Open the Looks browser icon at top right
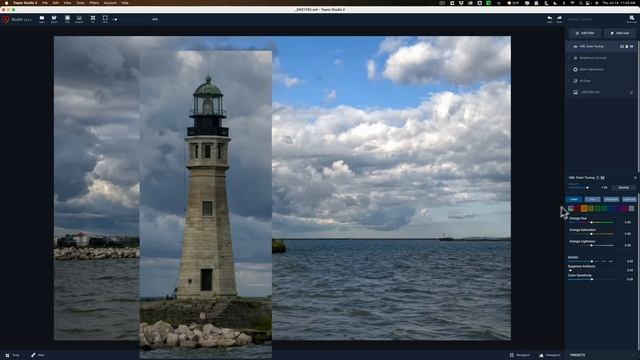 (631, 19)
